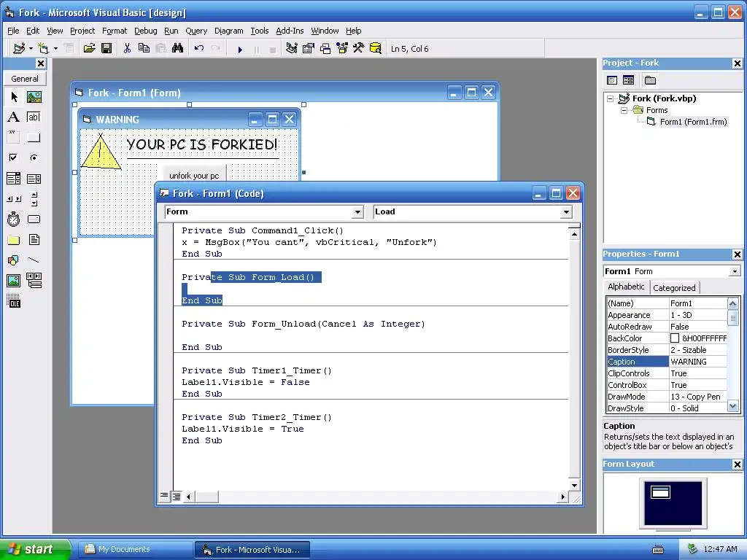Image resolution: width=747 pixels, height=560 pixels.
Task: Open the Data View Window toolbar icon
Action: pyautogui.click(x=376, y=49)
